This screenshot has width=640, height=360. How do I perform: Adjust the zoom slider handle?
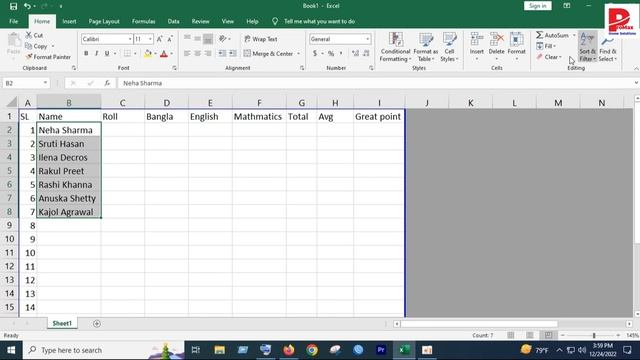coord(594,335)
